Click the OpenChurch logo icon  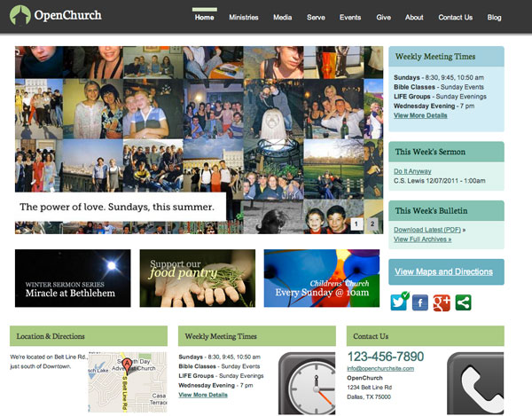click(20, 15)
